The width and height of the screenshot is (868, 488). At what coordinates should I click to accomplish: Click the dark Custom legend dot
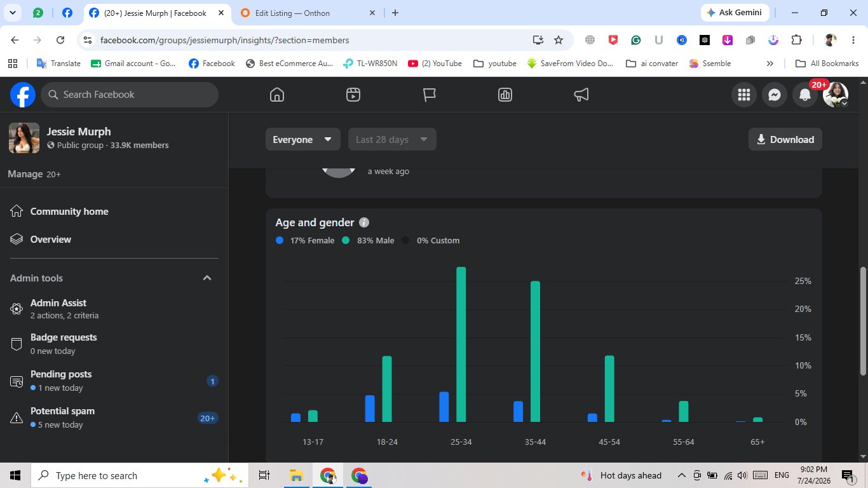point(406,240)
